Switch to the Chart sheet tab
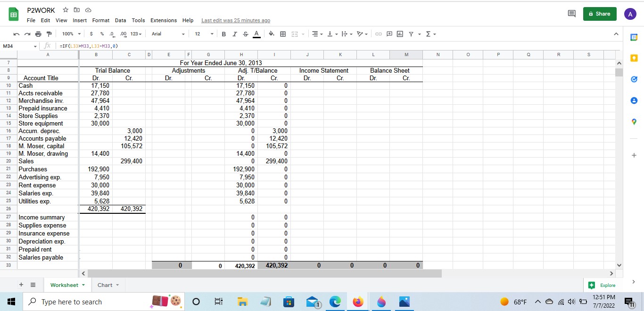This screenshot has height=311, width=644. tap(104, 285)
